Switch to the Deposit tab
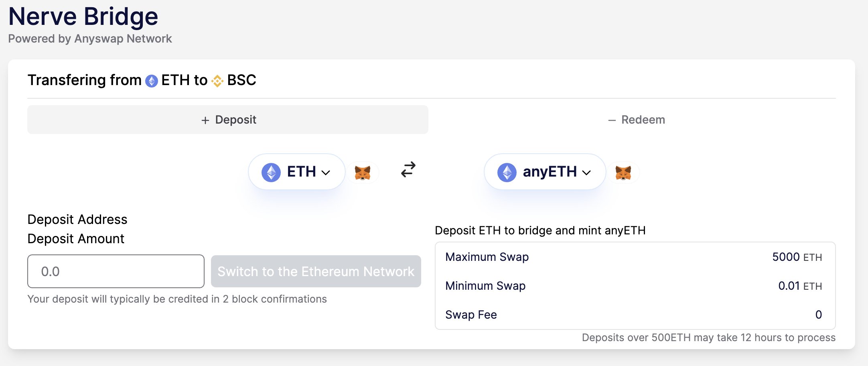The image size is (868, 366). (x=228, y=120)
